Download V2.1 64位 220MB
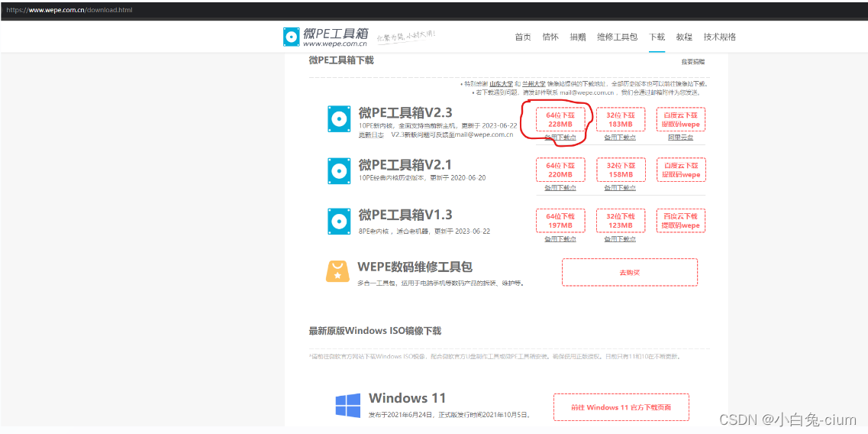This screenshot has height=434, width=868. coord(560,170)
